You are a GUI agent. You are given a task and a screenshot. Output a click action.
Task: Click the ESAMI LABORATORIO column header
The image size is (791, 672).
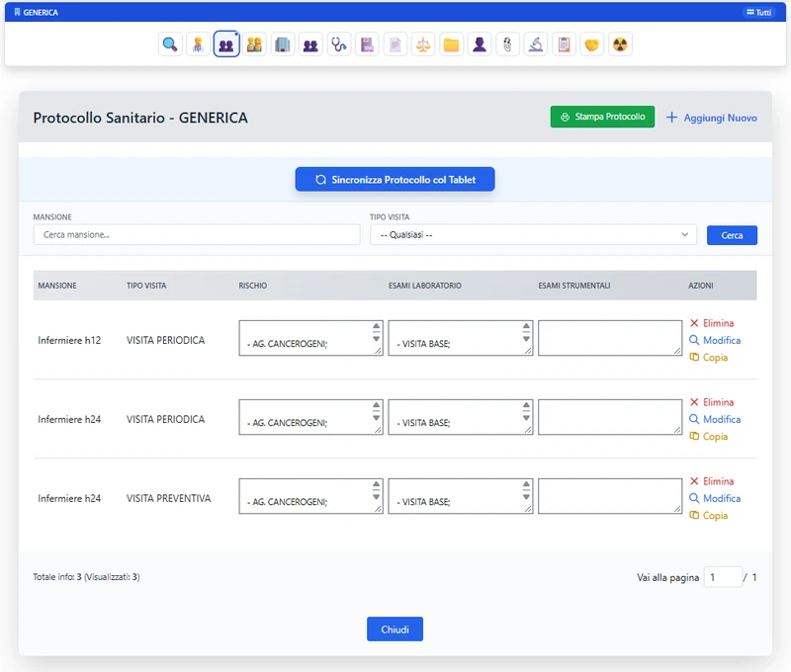pos(425,286)
